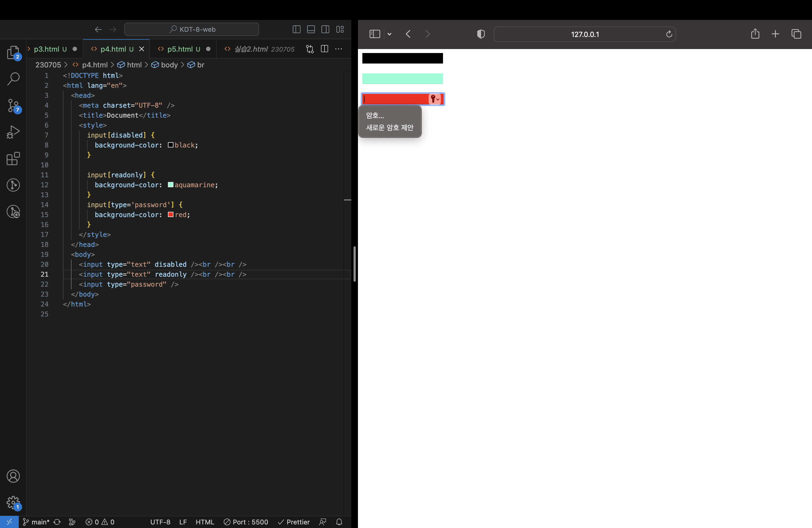The height and width of the screenshot is (528, 812).
Task: Open the Safari privacy shield report
Action: coord(481,34)
